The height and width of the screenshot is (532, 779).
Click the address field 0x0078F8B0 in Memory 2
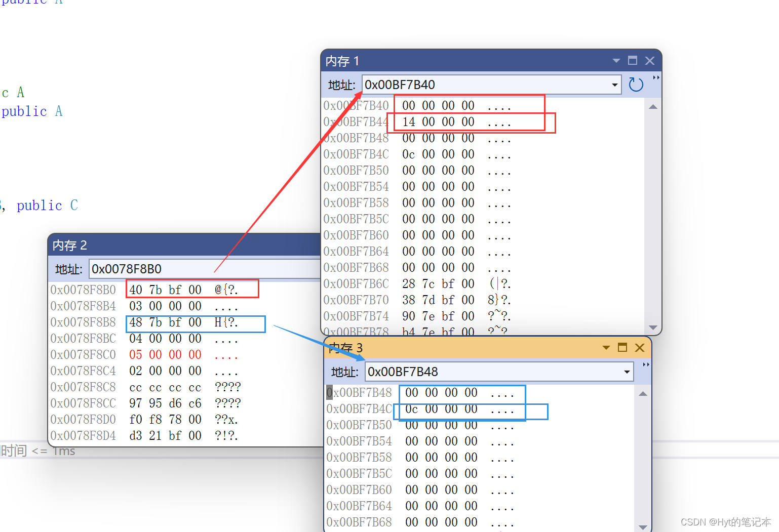click(x=205, y=269)
